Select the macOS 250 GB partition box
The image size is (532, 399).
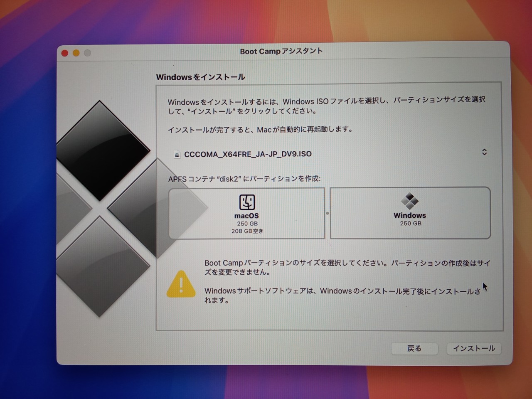point(247,214)
